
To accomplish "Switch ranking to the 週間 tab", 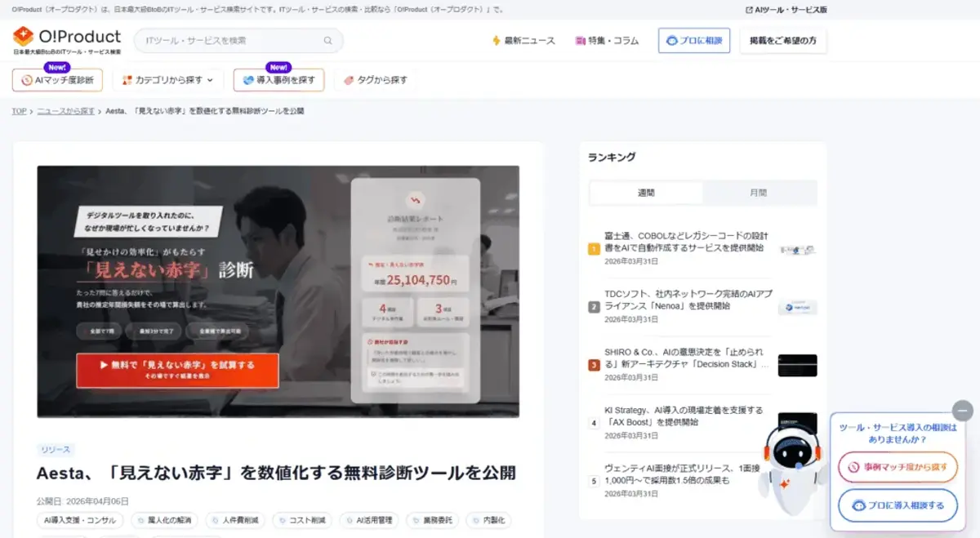I will pyautogui.click(x=646, y=193).
